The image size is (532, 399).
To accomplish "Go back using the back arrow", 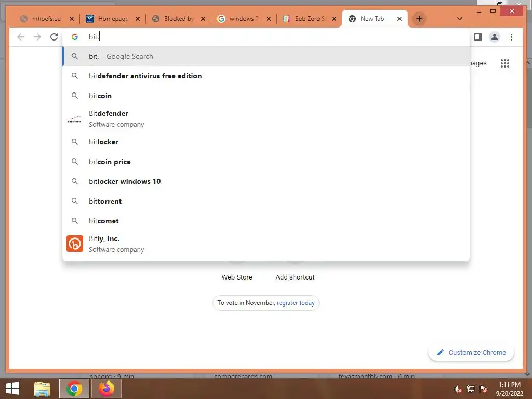I will point(21,37).
